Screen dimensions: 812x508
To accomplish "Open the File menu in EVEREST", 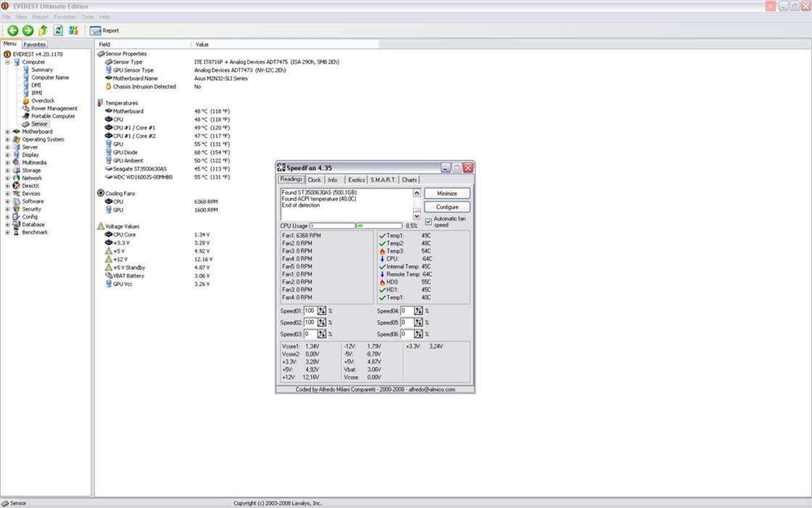I will click(x=7, y=17).
